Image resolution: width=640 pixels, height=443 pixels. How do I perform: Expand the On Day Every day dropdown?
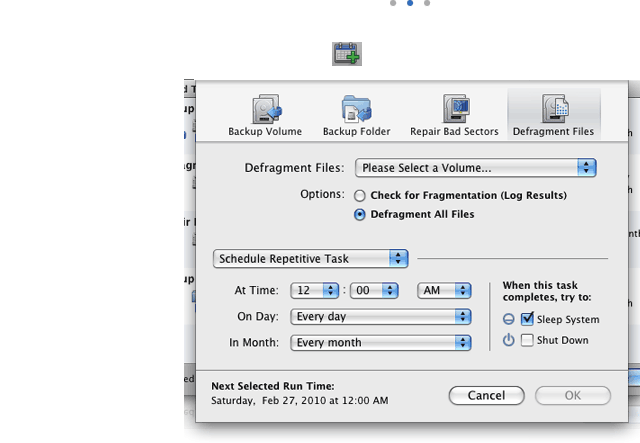pyautogui.click(x=380, y=316)
